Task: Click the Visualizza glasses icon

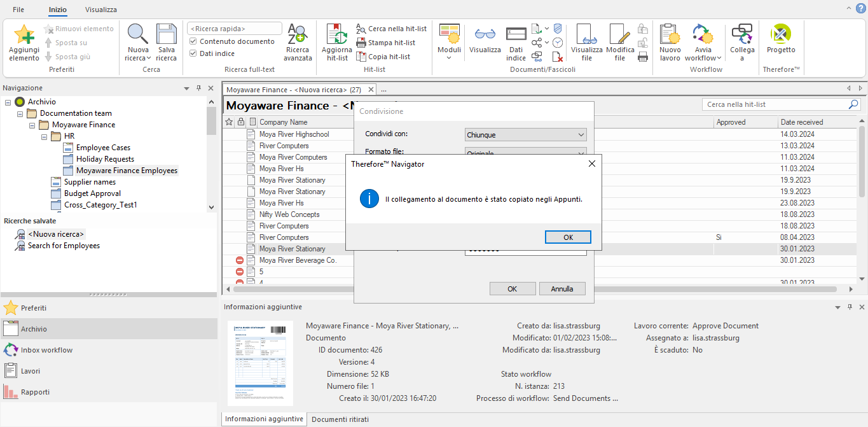Action: click(485, 34)
